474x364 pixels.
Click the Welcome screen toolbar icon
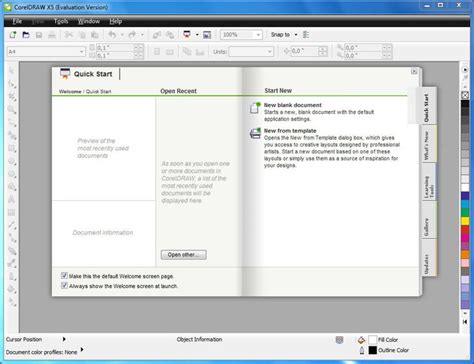(x=207, y=35)
